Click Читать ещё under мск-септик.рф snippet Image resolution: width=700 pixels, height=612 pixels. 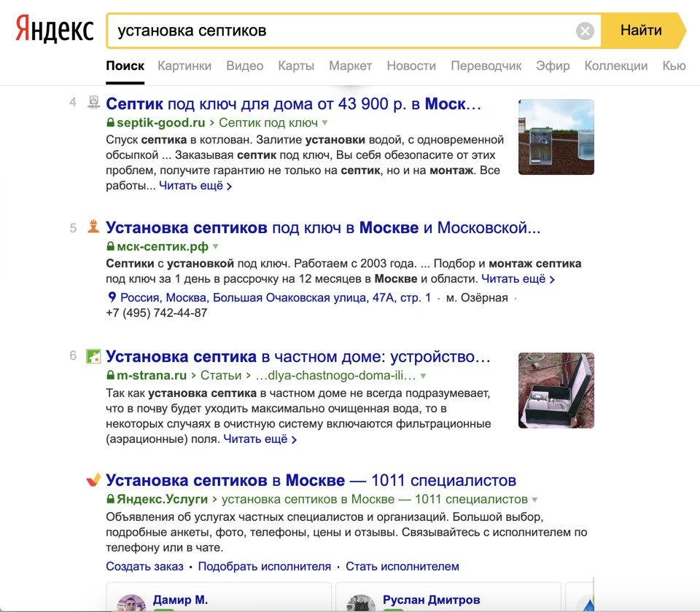(518, 279)
